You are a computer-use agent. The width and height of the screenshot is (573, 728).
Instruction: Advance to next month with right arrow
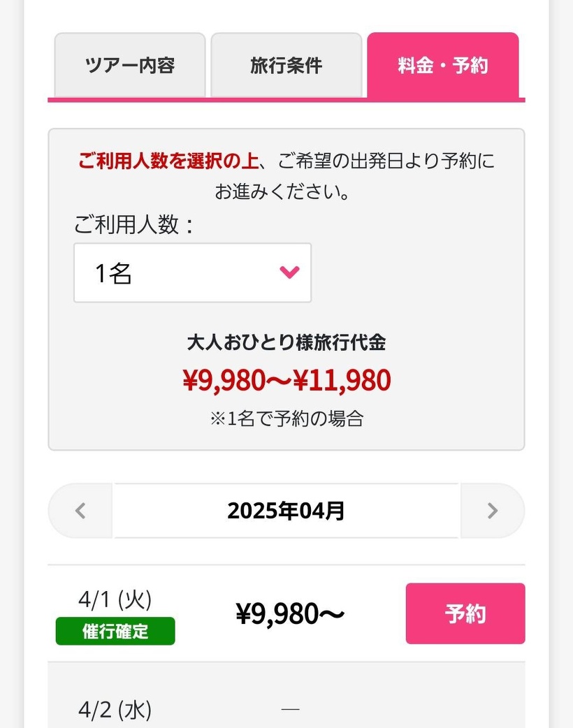point(492,511)
